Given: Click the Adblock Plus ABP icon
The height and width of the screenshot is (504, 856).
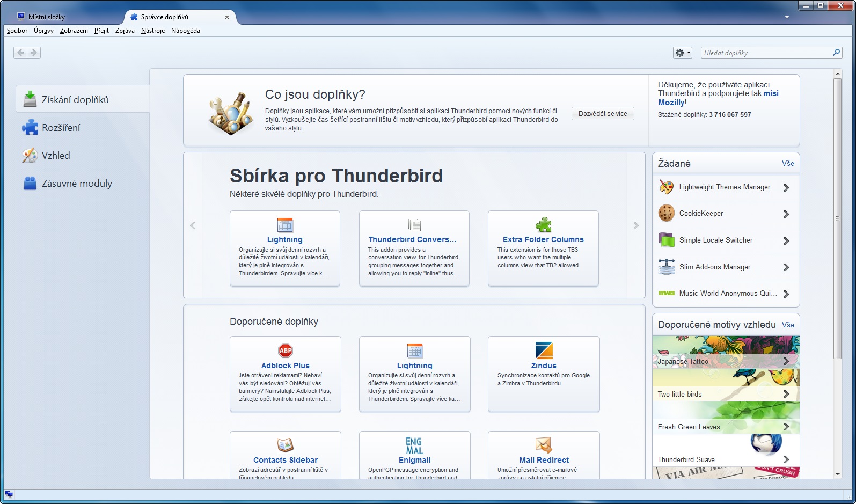Looking at the screenshot, I should 286,350.
